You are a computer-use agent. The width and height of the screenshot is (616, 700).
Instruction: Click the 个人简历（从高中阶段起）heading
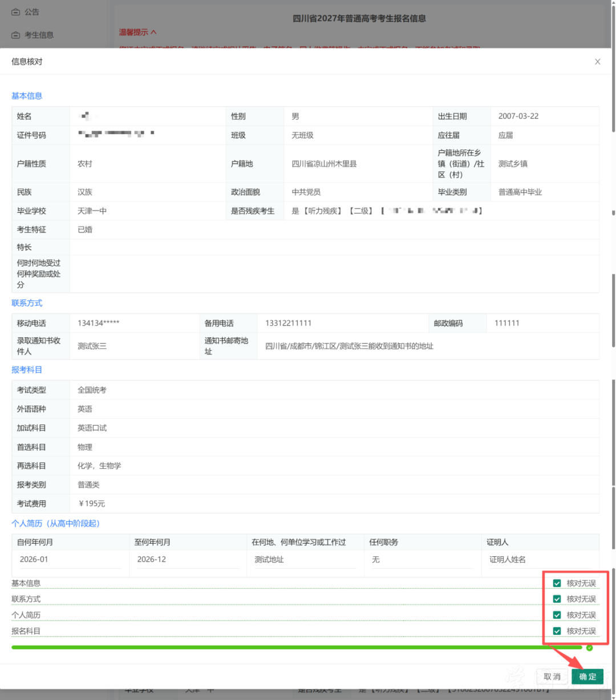56,523
